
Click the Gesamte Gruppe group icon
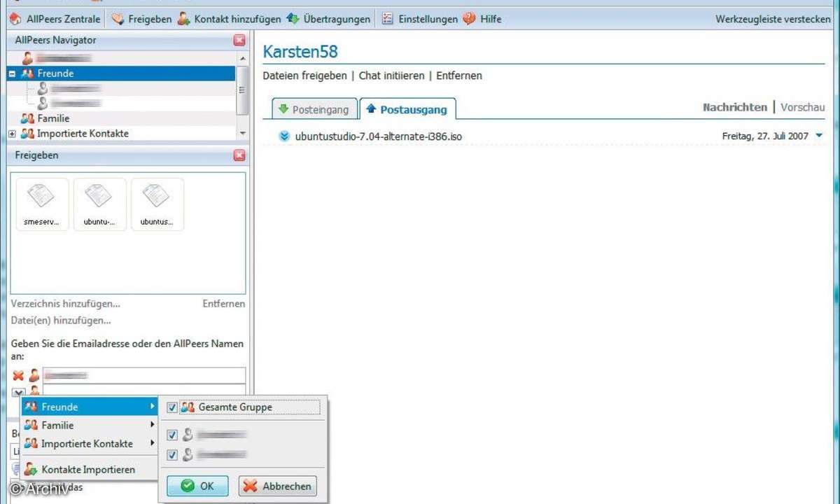pyautogui.click(x=188, y=407)
